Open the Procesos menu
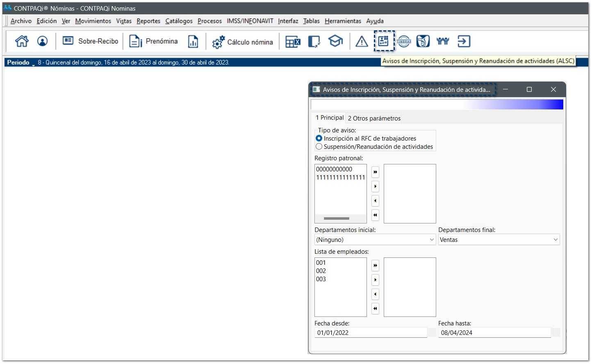 pos(209,21)
